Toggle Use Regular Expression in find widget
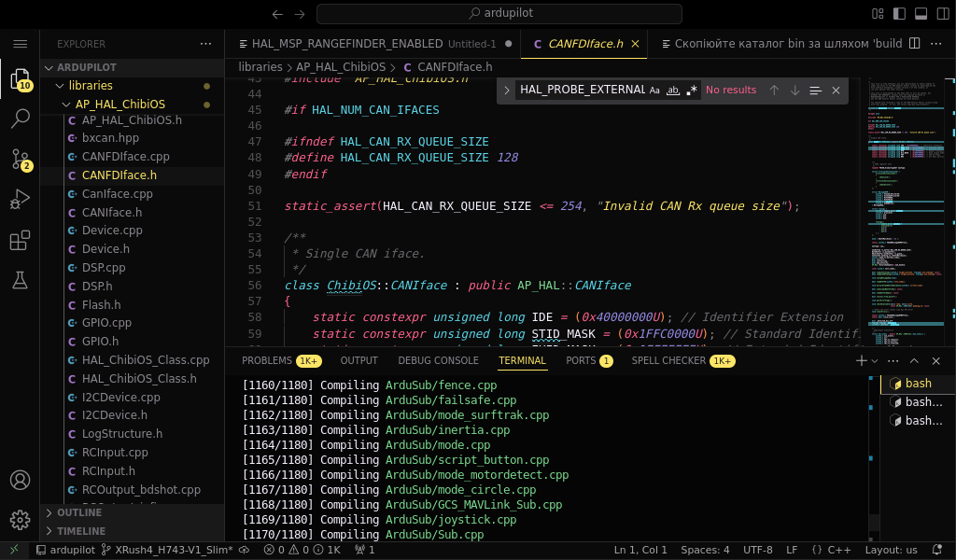 click(x=692, y=91)
